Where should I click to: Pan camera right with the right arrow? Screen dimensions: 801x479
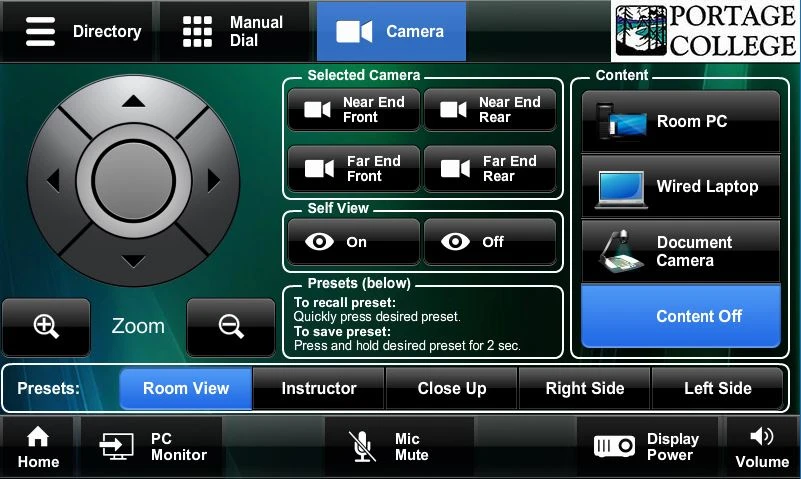tap(214, 180)
